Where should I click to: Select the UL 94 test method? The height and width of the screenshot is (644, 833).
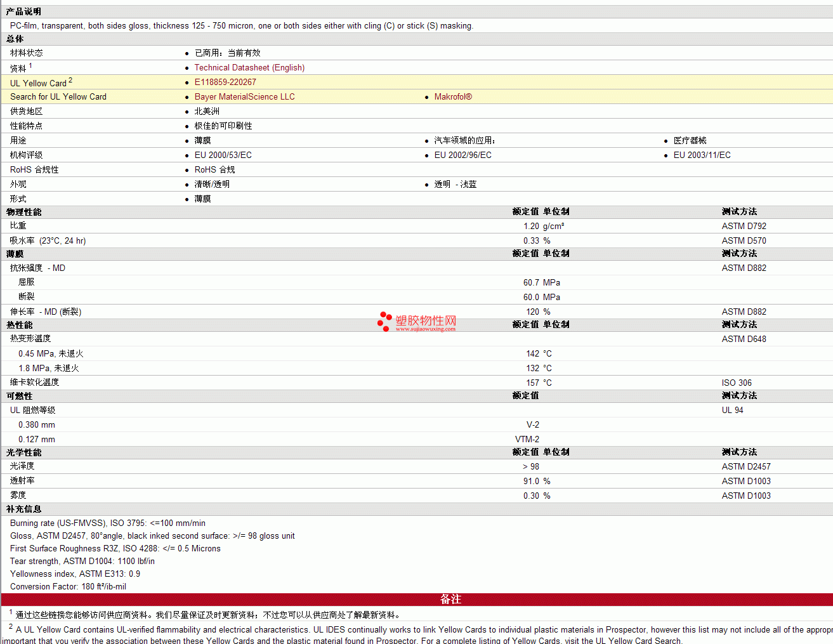coord(733,411)
